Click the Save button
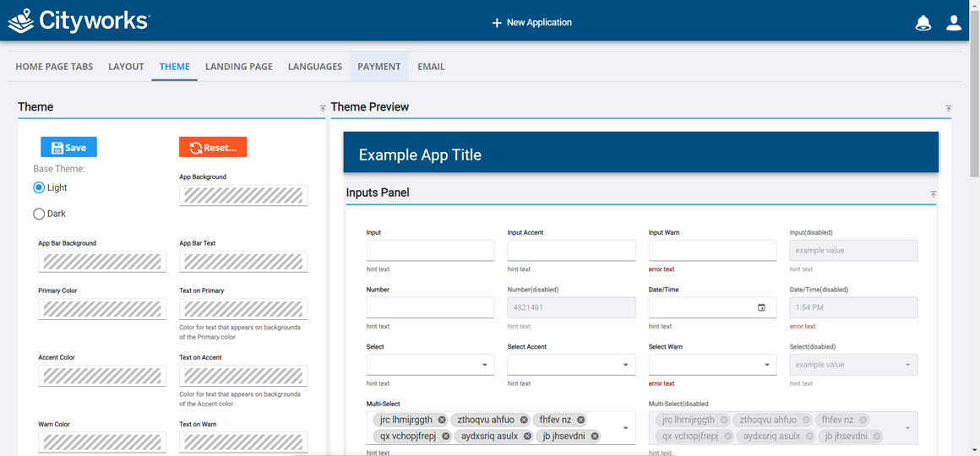This screenshot has width=980, height=456. point(68,147)
